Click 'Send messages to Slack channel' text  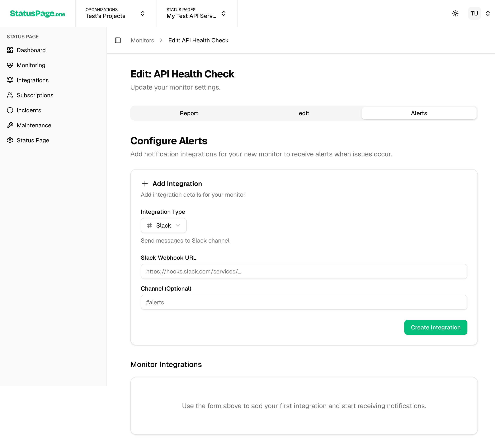click(x=185, y=240)
